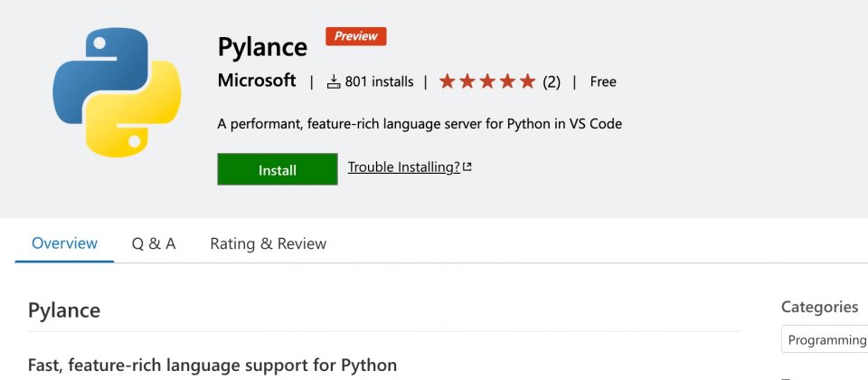This screenshot has width=868, height=380.
Task: Click the 801 installs text
Action: click(x=379, y=82)
